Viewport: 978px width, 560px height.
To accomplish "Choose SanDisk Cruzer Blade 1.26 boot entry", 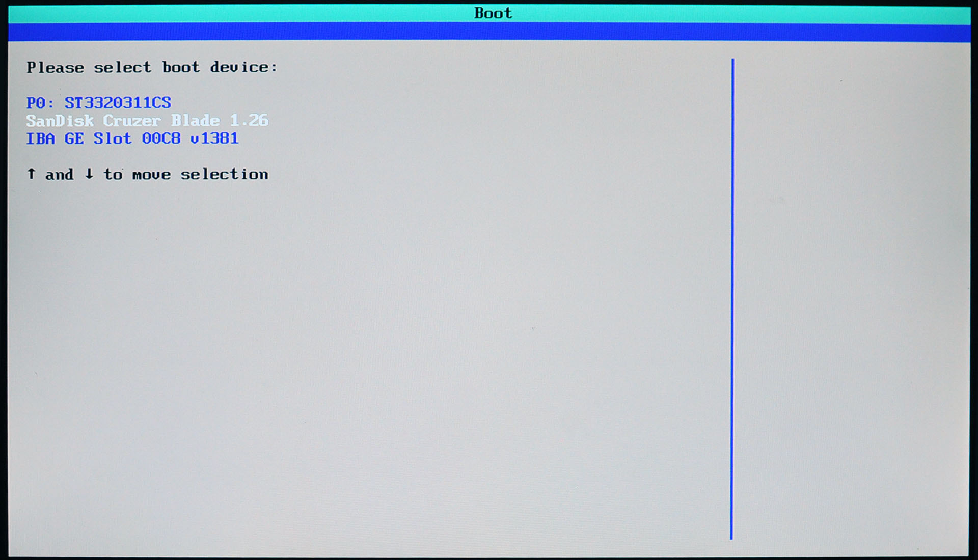I will [147, 121].
